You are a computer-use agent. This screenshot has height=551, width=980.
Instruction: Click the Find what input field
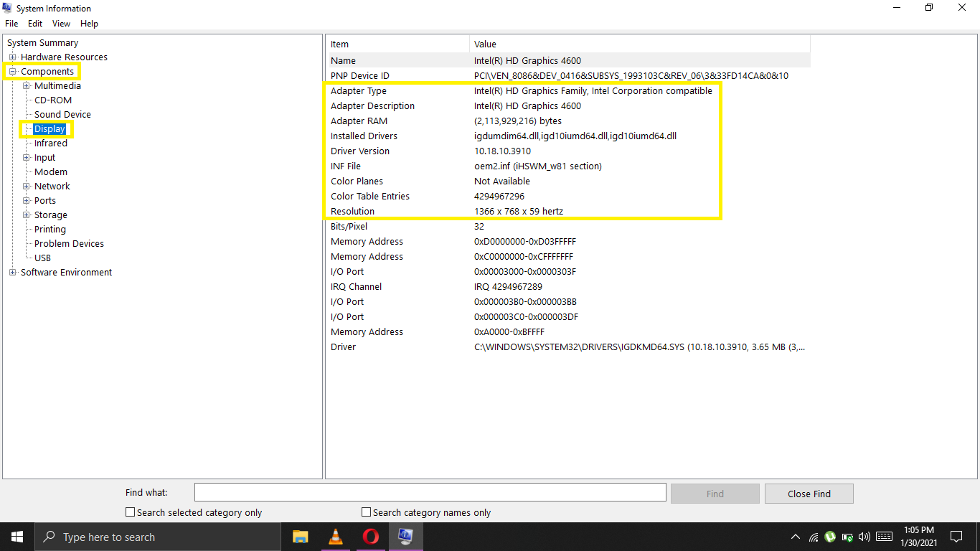[x=430, y=492]
